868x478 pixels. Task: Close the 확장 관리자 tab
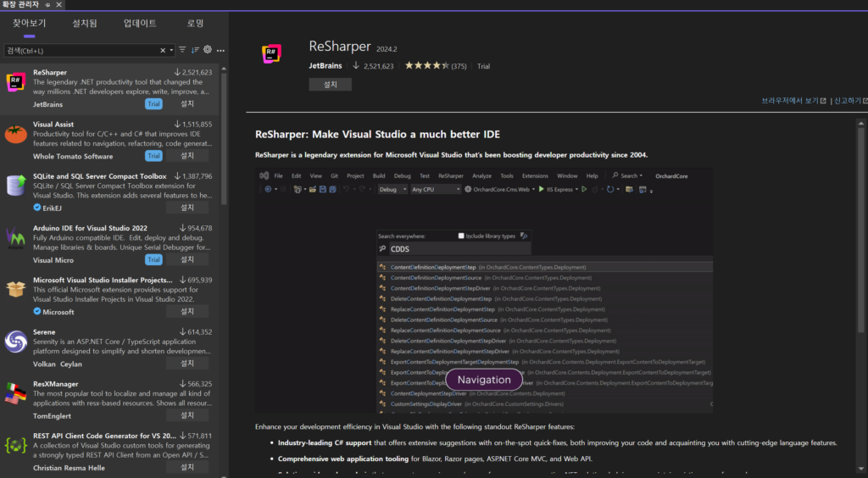(x=58, y=4)
